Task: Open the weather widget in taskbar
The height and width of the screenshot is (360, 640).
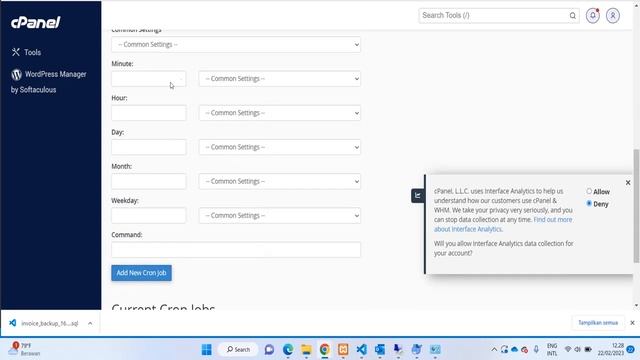Action: [24, 349]
